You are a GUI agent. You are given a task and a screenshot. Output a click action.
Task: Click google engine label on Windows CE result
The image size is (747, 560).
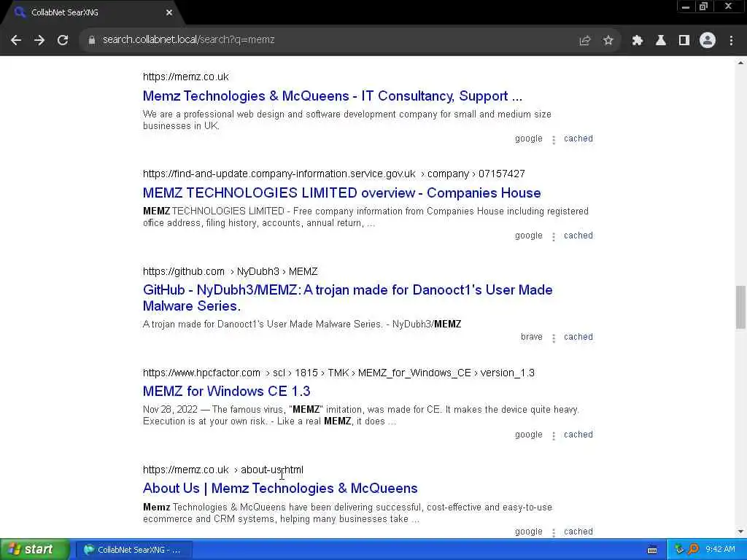[x=529, y=435]
